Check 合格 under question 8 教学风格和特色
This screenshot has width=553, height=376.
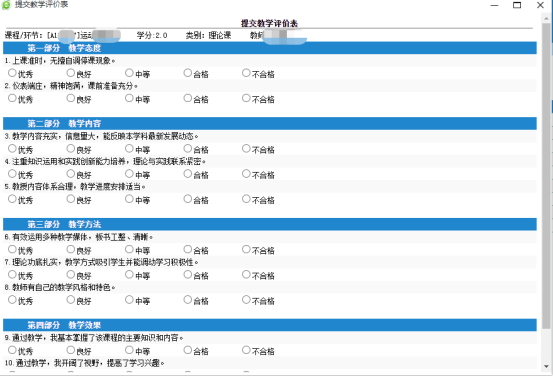point(188,300)
